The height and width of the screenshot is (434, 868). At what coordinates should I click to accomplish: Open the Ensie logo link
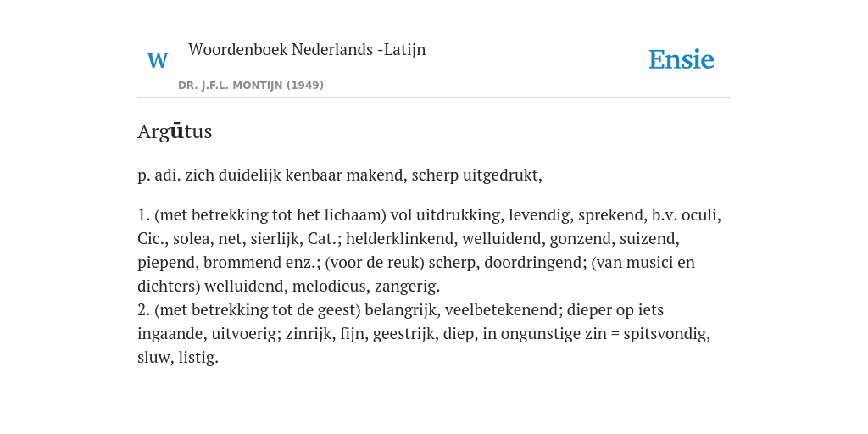(x=682, y=59)
